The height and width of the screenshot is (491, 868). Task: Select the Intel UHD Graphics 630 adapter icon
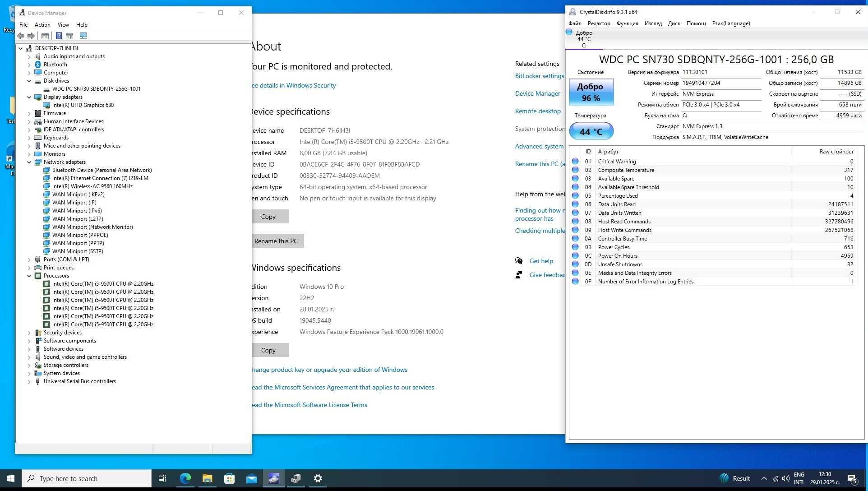tap(46, 105)
